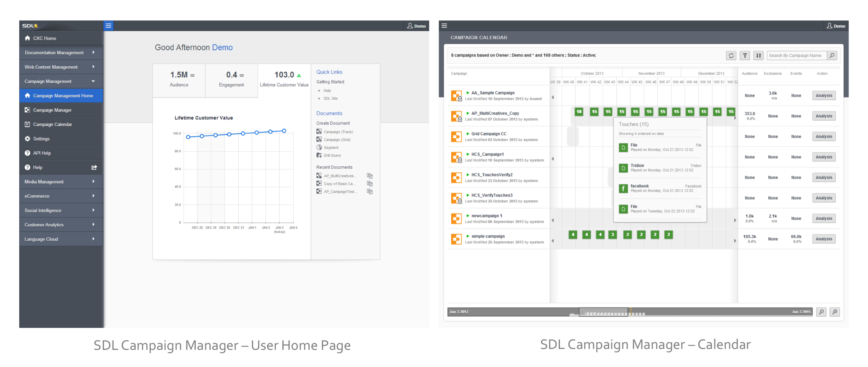Click zoom out magnifier on timeline
This screenshot has width=868, height=367.
click(821, 312)
